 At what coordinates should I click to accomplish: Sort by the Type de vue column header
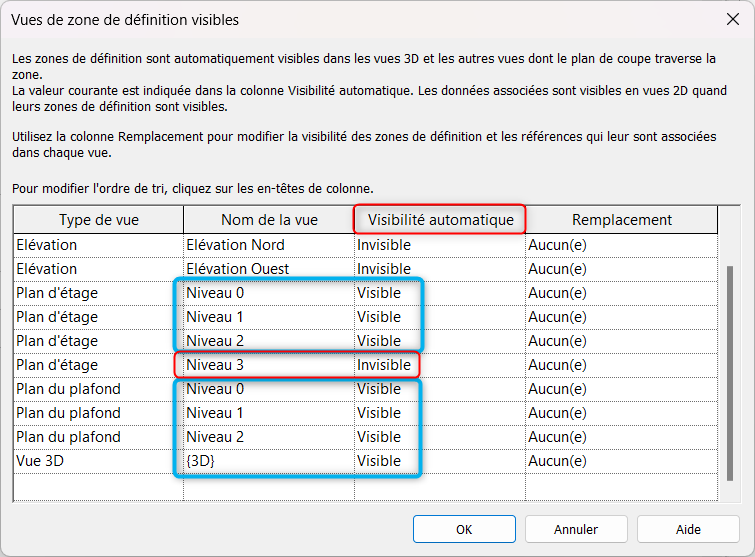[x=98, y=220]
